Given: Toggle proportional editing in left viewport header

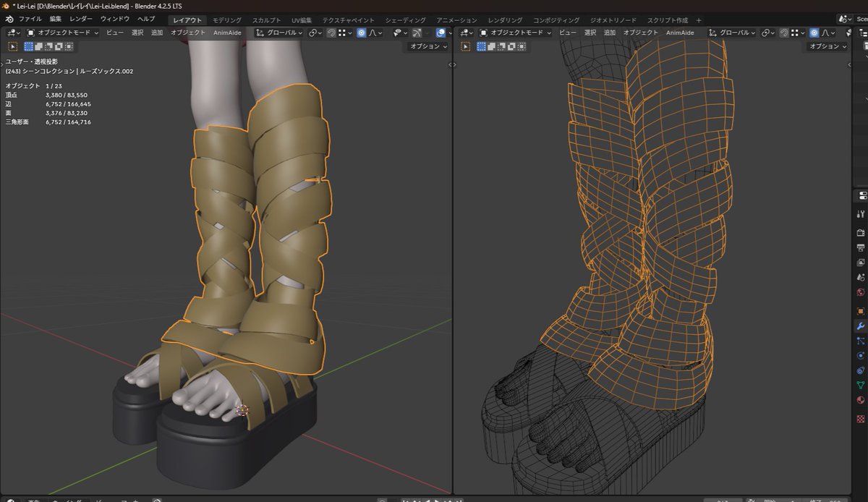Looking at the screenshot, I should 361,33.
